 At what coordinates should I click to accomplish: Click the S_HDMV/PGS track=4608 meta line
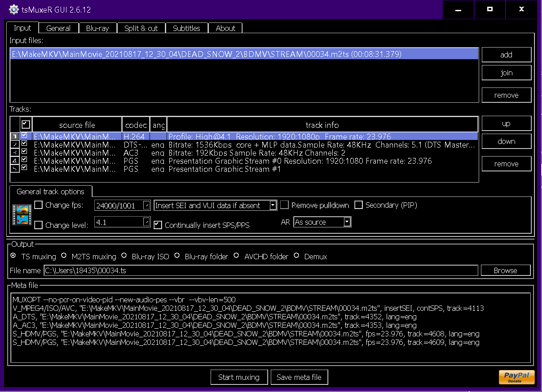coord(246,334)
